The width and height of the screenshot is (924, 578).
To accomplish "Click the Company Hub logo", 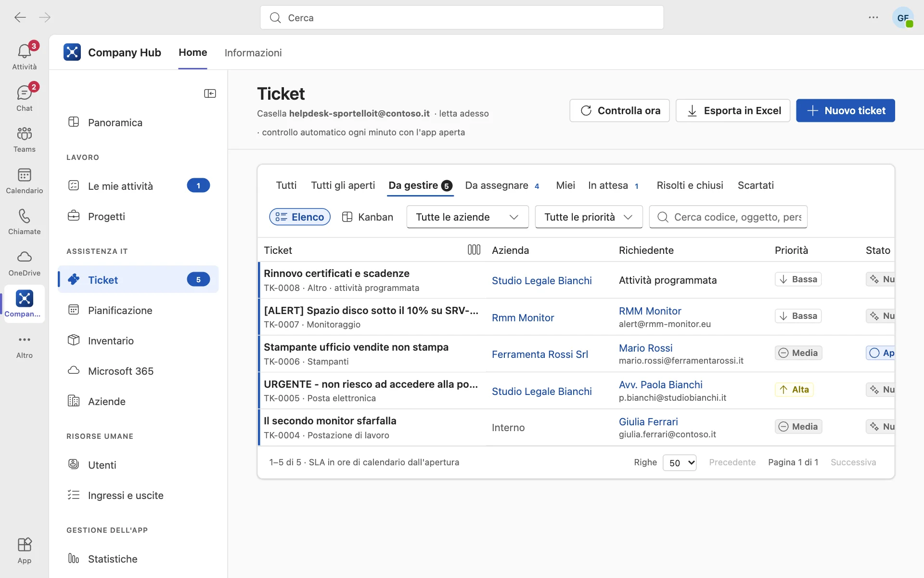I will click(72, 52).
